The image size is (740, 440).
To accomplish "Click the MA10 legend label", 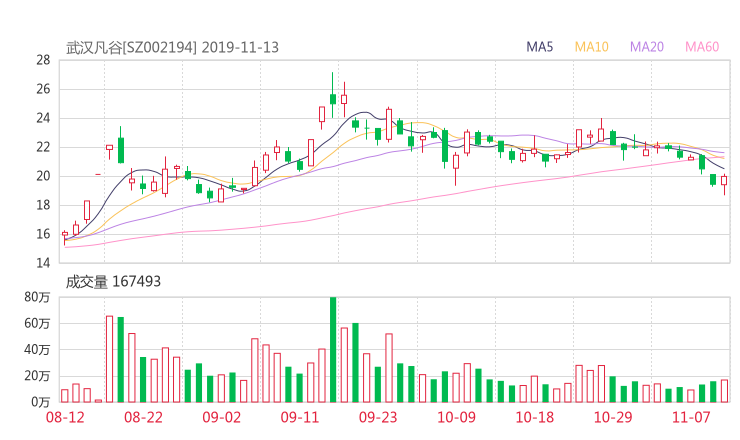I will point(591,47).
